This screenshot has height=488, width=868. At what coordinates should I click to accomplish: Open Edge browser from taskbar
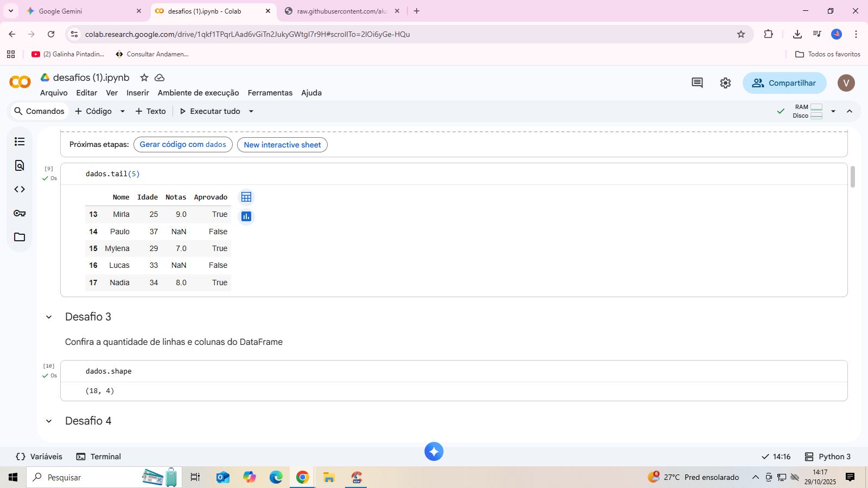pyautogui.click(x=276, y=477)
